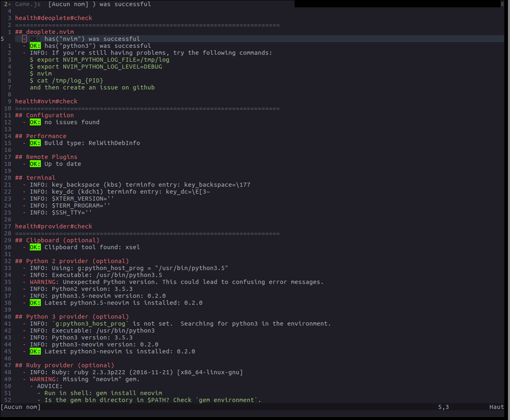This screenshot has height=420, width=510.
Task: Click the 'python3.5-neovim version: 0.2.0' line
Action: click(x=94, y=296)
